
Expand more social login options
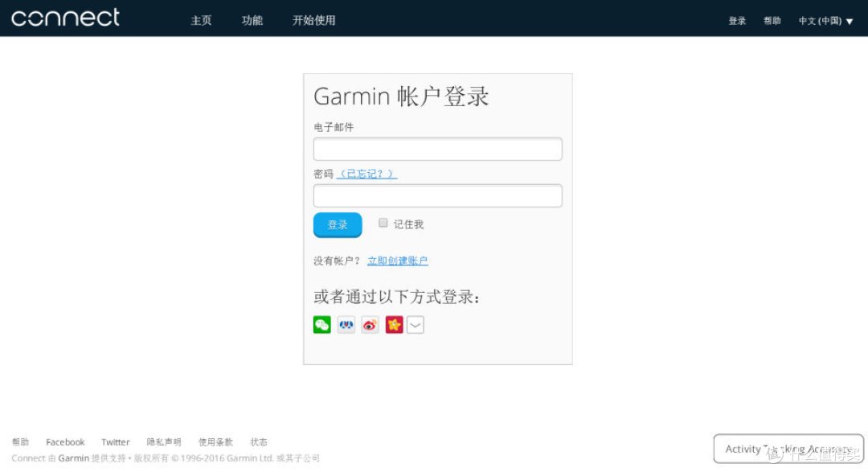[x=416, y=325]
